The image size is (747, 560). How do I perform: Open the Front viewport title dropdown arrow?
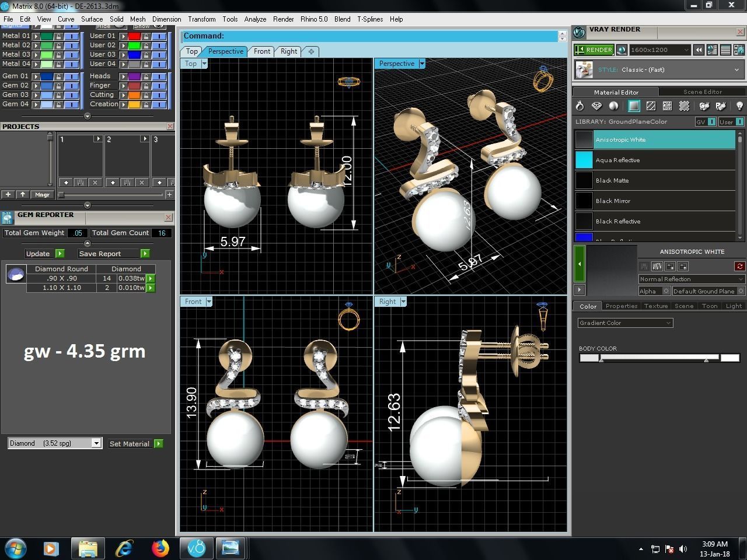point(209,302)
